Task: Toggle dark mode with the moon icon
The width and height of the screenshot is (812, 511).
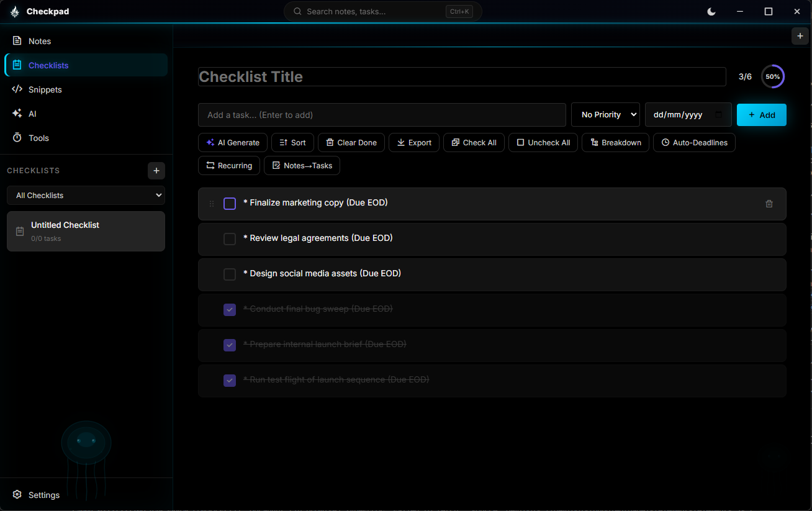Action: tap(711, 11)
